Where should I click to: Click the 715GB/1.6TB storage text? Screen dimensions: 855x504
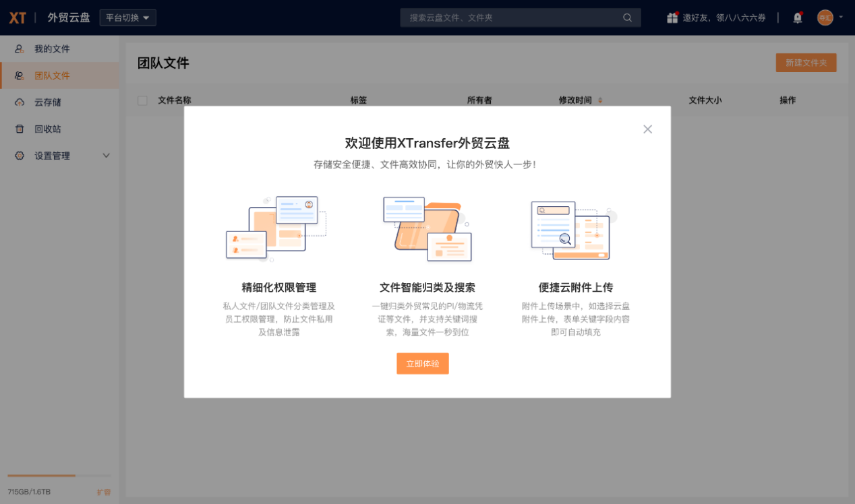(x=29, y=492)
